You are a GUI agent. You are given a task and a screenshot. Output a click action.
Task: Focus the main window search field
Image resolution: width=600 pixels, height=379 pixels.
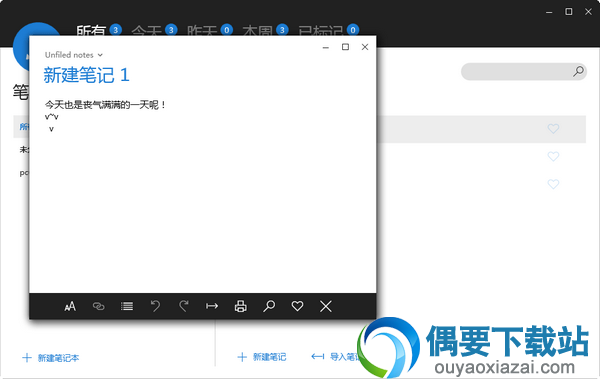(x=523, y=72)
